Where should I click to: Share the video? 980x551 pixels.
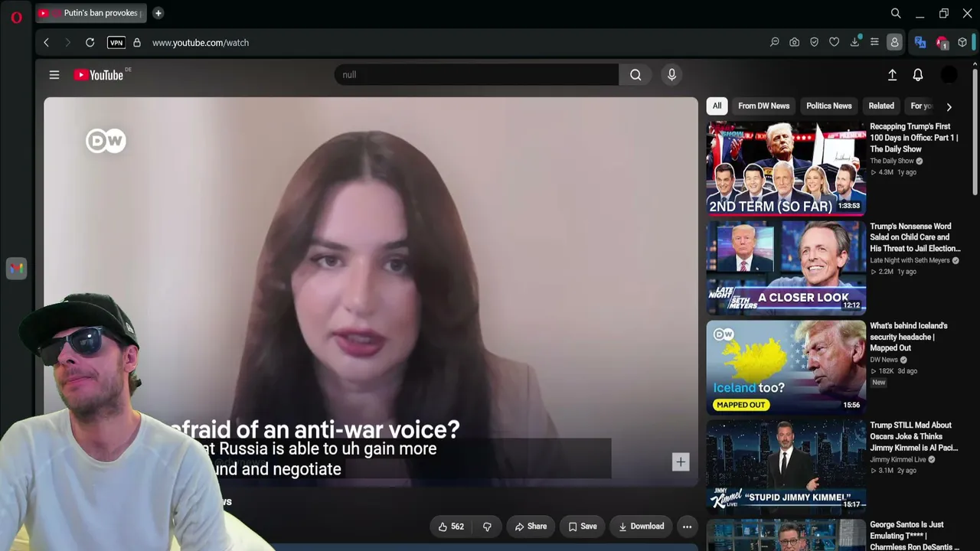[531, 527]
